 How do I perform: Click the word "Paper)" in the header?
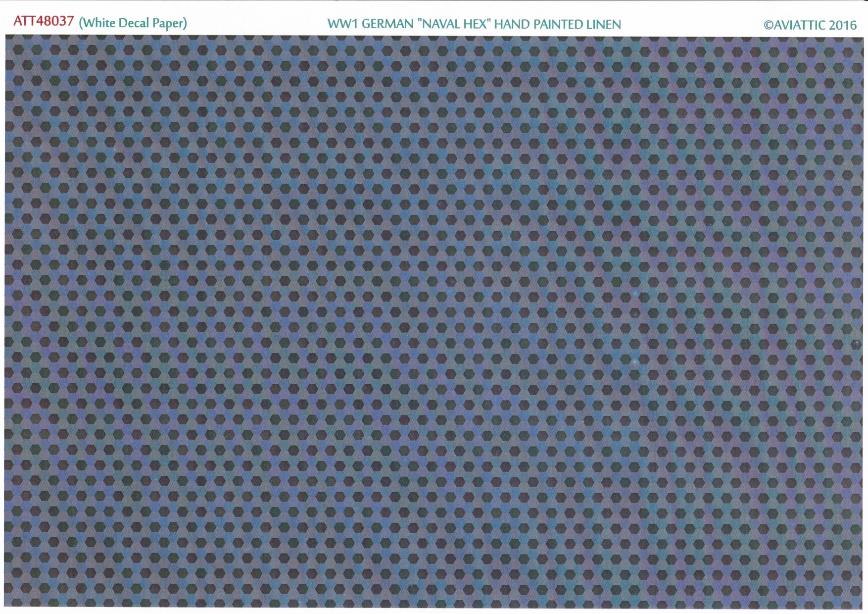click(169, 24)
